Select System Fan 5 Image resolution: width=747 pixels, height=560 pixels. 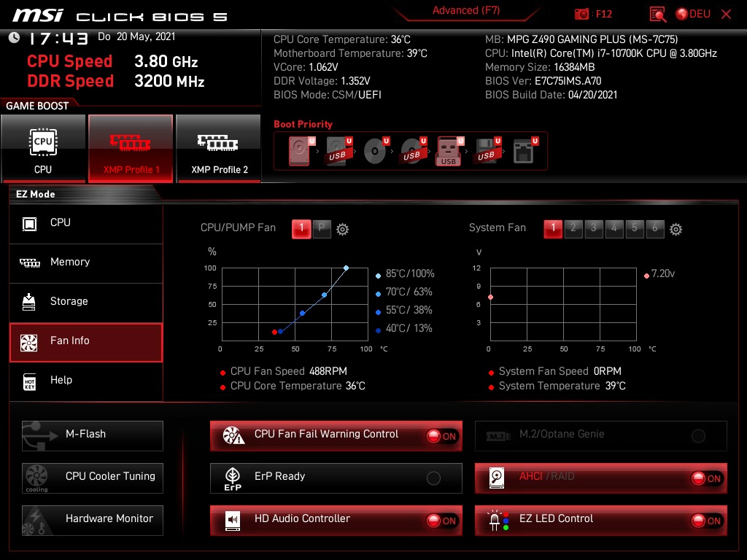[x=635, y=228]
